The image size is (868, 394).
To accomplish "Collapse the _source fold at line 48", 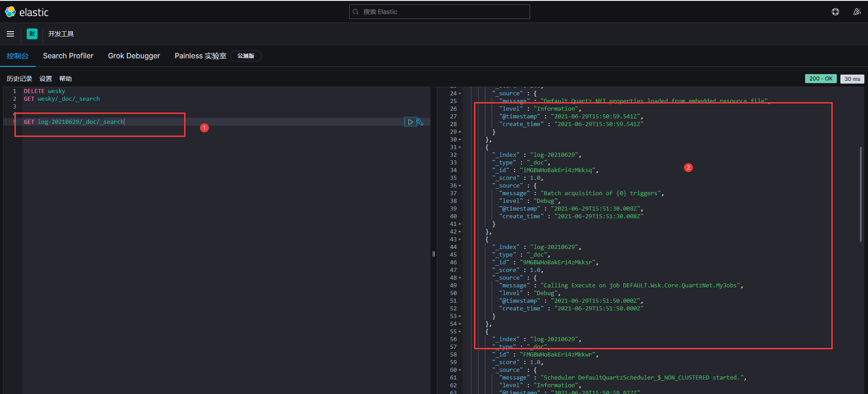I will pos(460,278).
